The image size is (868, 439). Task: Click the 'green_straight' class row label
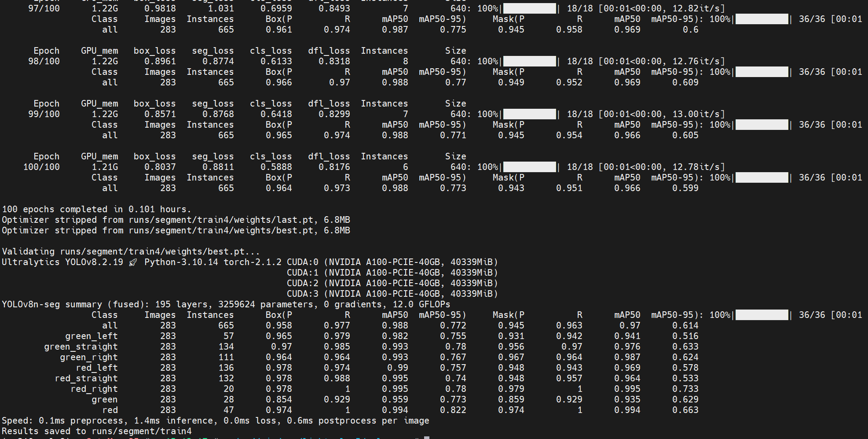[81, 347]
